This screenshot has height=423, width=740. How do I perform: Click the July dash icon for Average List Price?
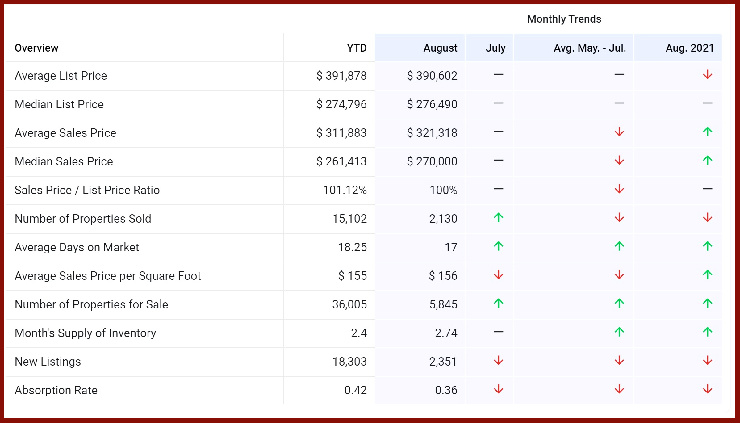tap(498, 75)
